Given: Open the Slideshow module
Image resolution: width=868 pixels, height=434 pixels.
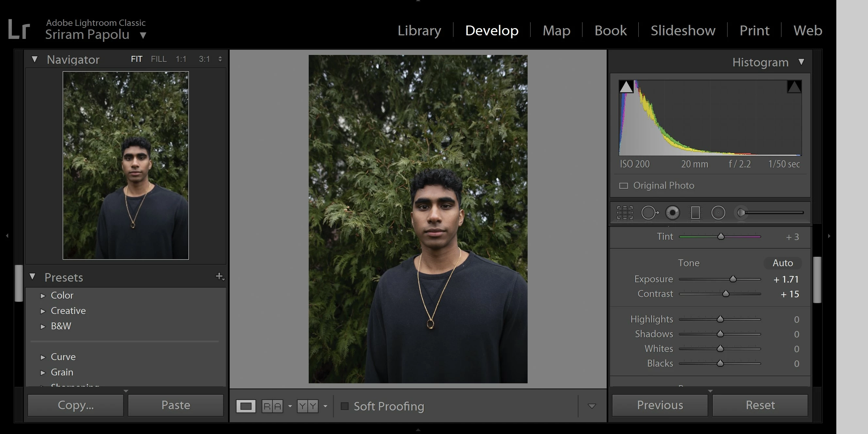Looking at the screenshot, I should tap(683, 30).
